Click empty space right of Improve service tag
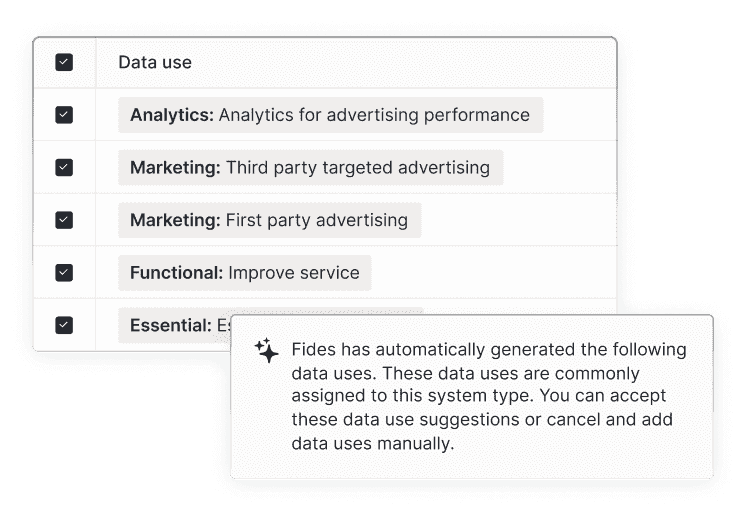 click(x=494, y=273)
